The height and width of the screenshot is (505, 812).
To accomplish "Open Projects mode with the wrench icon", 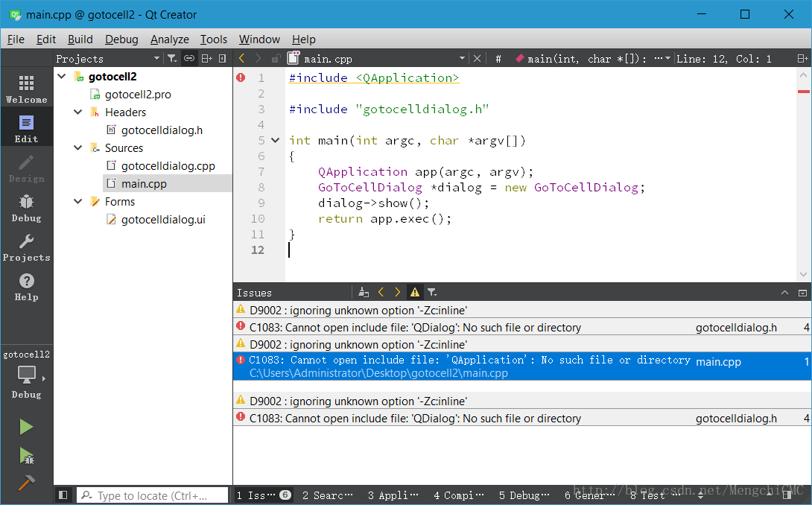I will click(x=26, y=247).
